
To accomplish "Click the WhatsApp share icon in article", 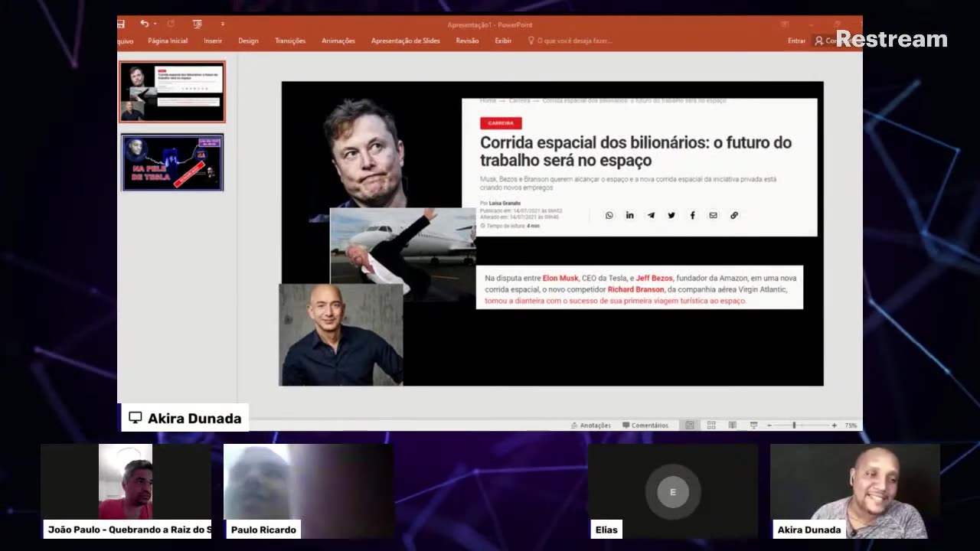I will pyautogui.click(x=609, y=215).
